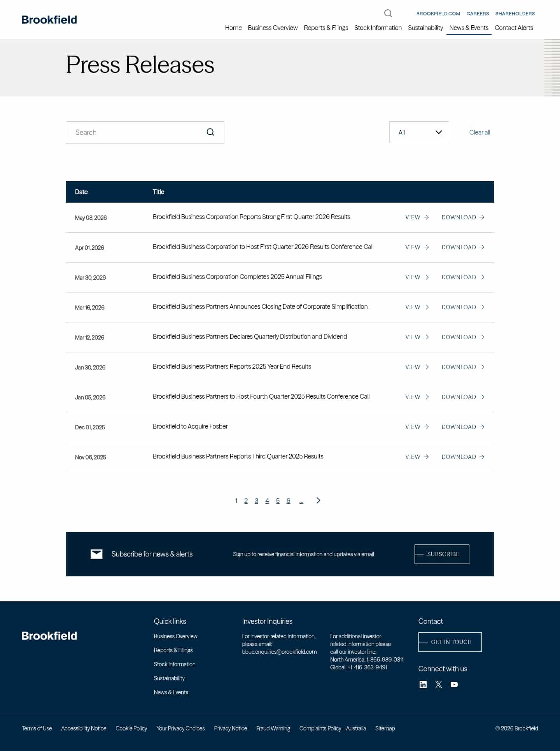560x751 pixels.
Task: Open Contact Alerts in the top navigation
Action: click(x=514, y=28)
